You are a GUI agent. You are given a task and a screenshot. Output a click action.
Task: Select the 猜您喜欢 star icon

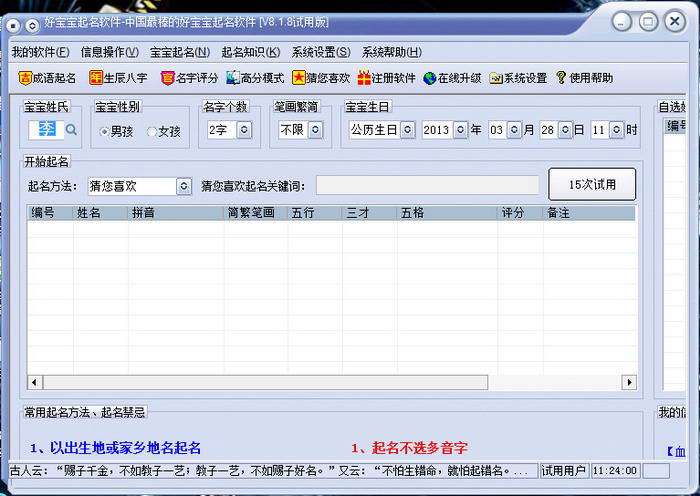(299, 78)
